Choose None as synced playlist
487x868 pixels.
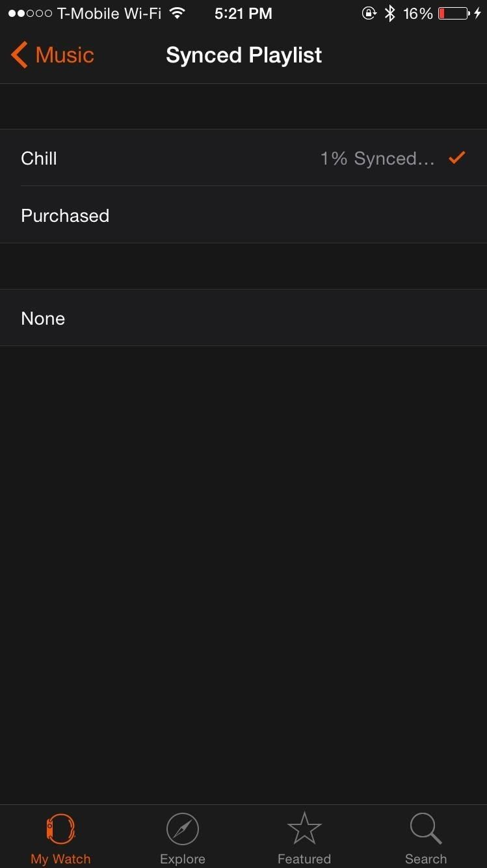pos(43,318)
